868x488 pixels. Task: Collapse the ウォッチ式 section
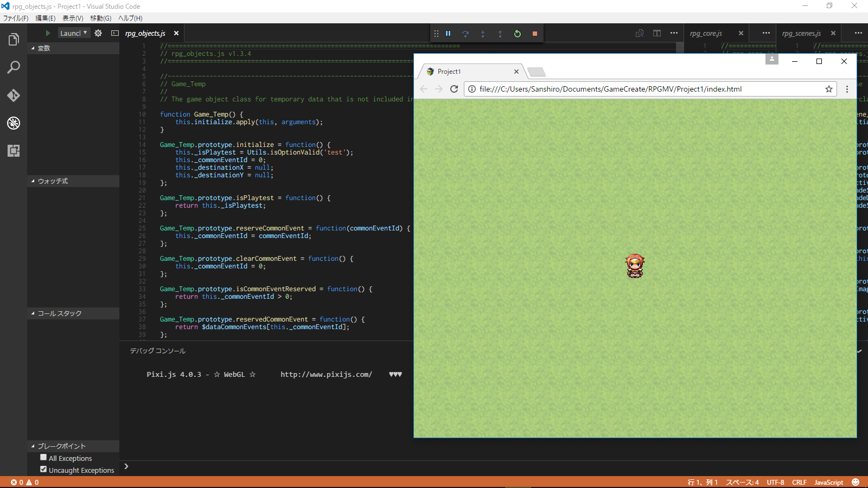73,181
